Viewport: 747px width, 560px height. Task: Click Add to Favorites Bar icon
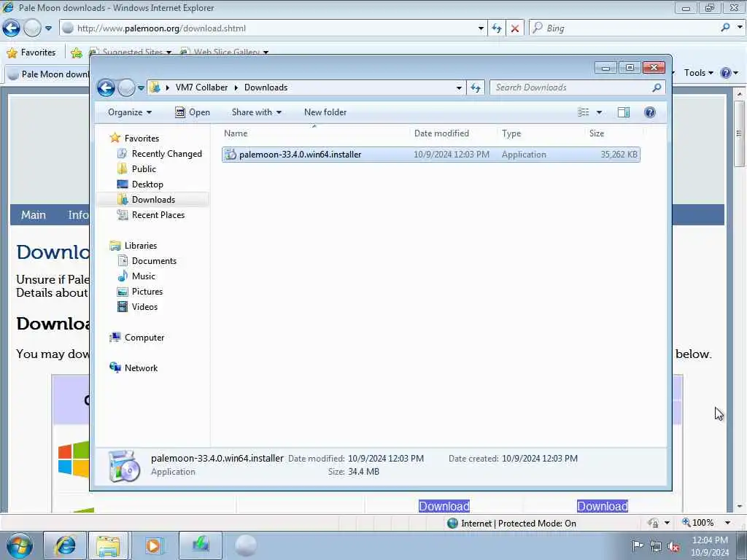tap(76, 52)
